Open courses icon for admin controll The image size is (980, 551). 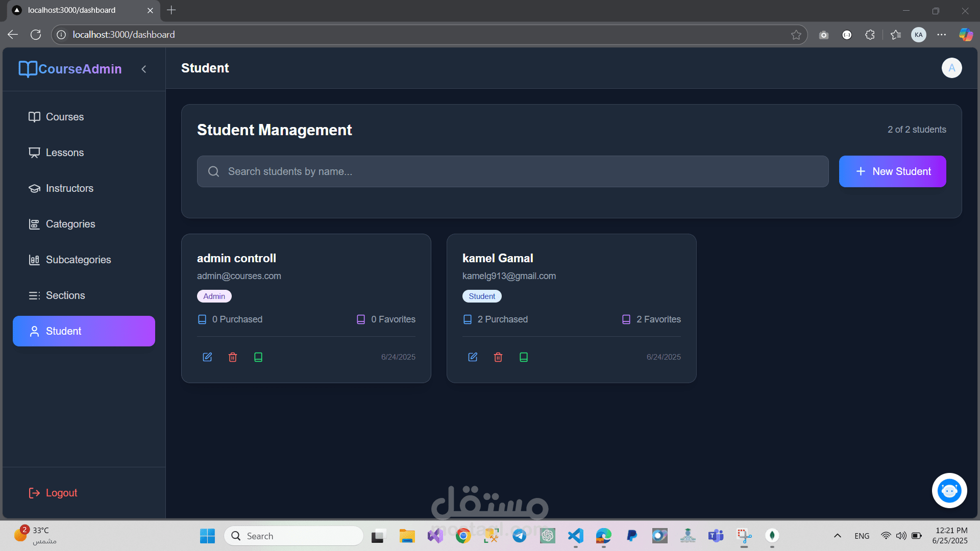pos(258,357)
